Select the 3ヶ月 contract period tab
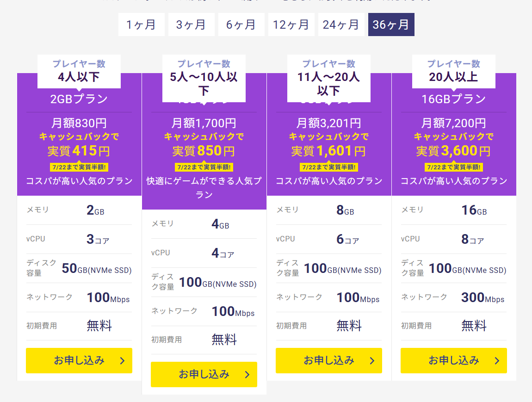Image resolution: width=532 pixels, height=402 pixels. pyautogui.click(x=192, y=25)
